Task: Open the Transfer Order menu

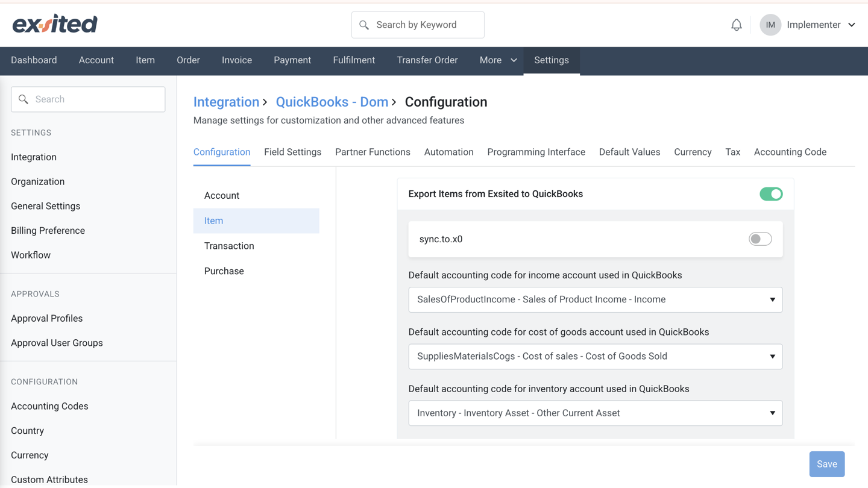Action: [x=427, y=60]
